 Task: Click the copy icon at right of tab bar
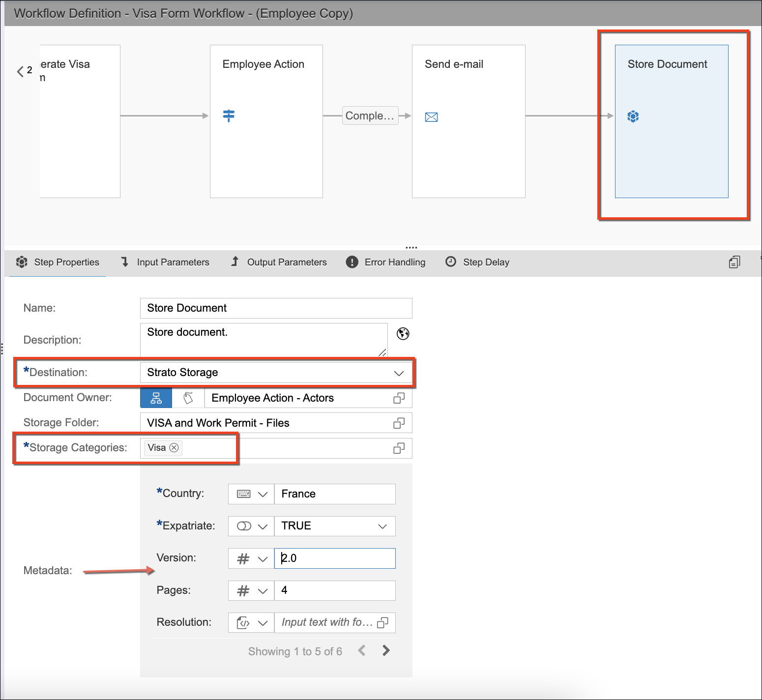click(734, 262)
